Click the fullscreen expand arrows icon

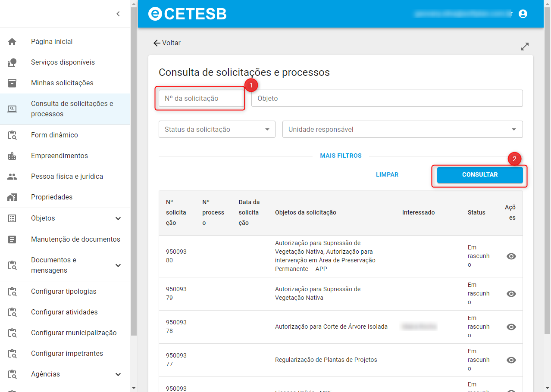pyautogui.click(x=524, y=47)
